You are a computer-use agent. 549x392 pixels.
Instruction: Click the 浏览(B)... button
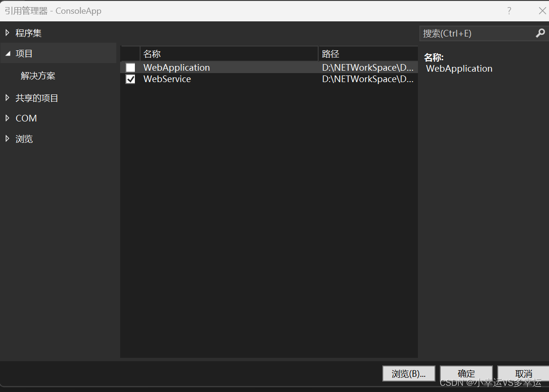pos(408,373)
